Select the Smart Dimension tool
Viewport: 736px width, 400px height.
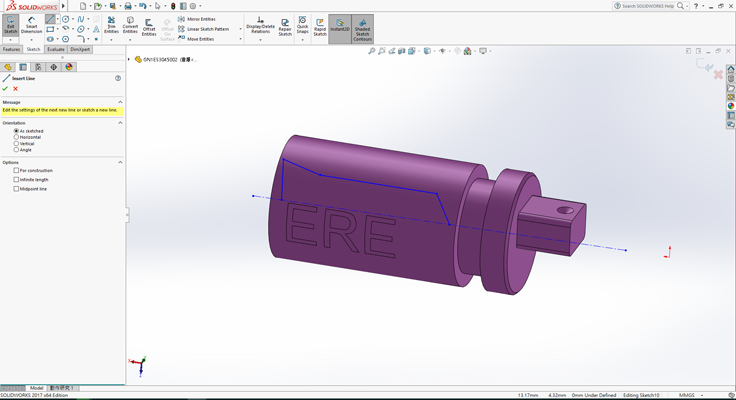(31, 25)
